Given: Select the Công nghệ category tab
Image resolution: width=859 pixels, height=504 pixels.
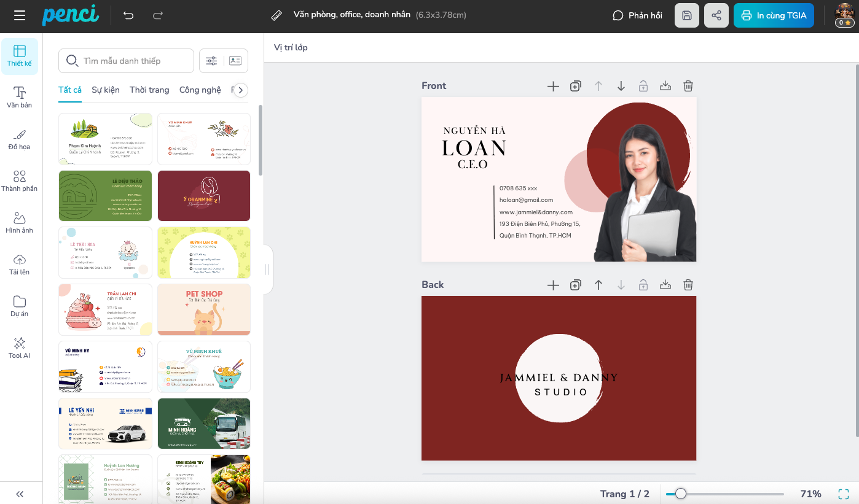Looking at the screenshot, I should (x=200, y=90).
